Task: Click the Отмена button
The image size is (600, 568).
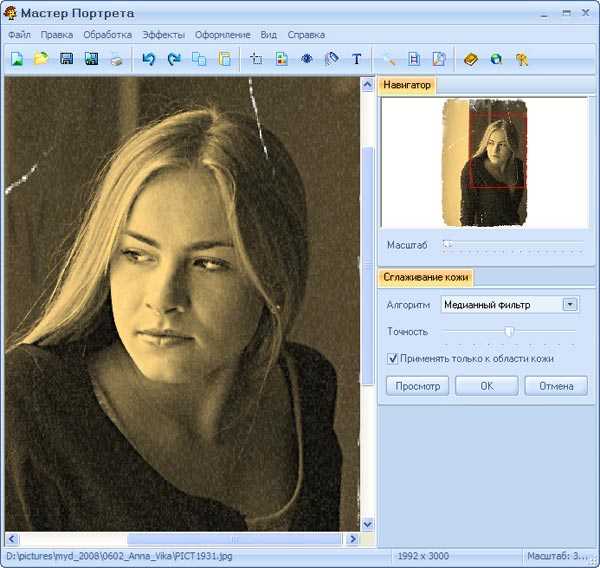Action: [556, 386]
